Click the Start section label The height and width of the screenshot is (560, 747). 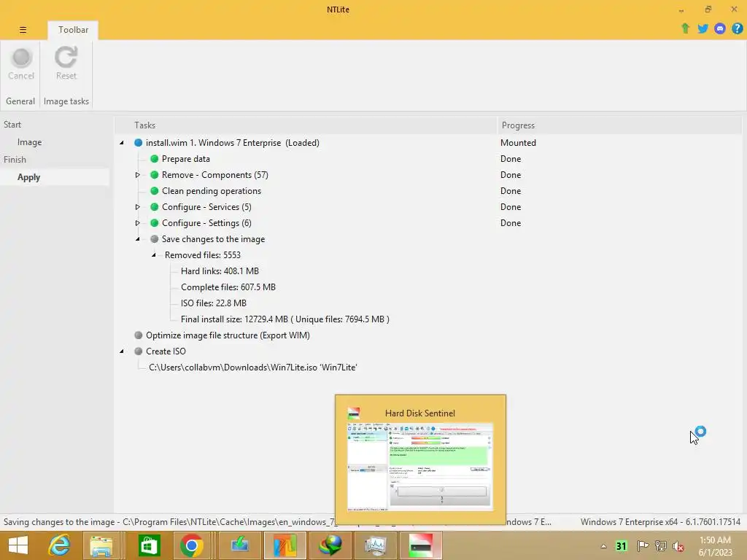click(x=12, y=124)
